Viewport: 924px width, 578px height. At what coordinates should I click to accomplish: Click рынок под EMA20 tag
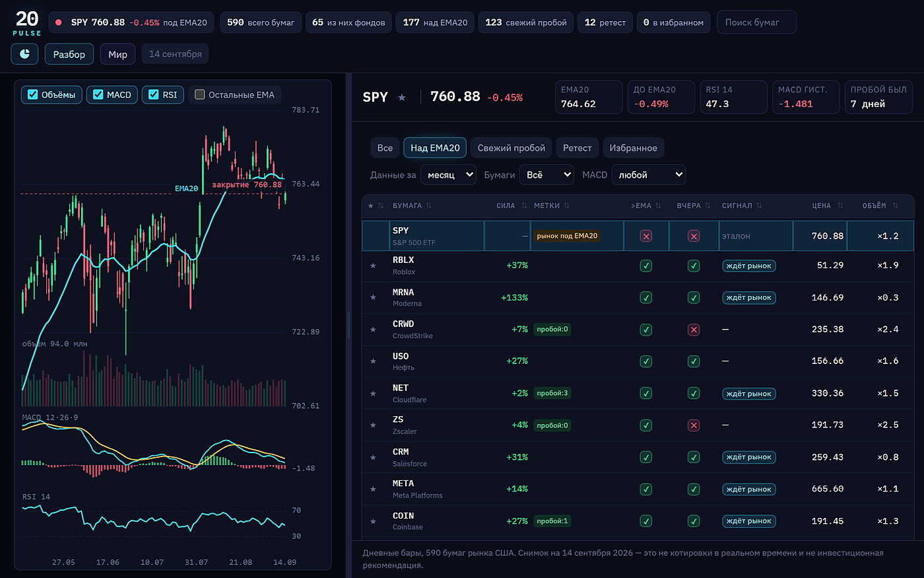(x=567, y=236)
